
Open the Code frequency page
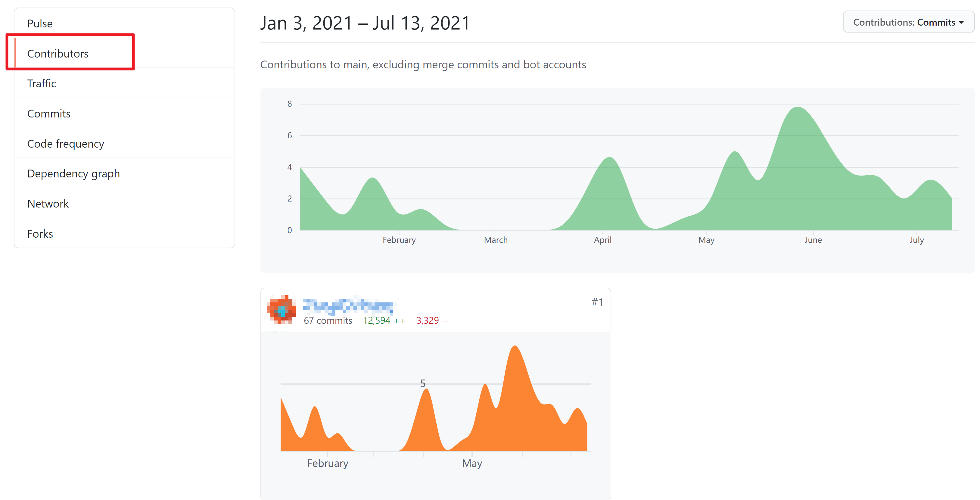pos(65,143)
